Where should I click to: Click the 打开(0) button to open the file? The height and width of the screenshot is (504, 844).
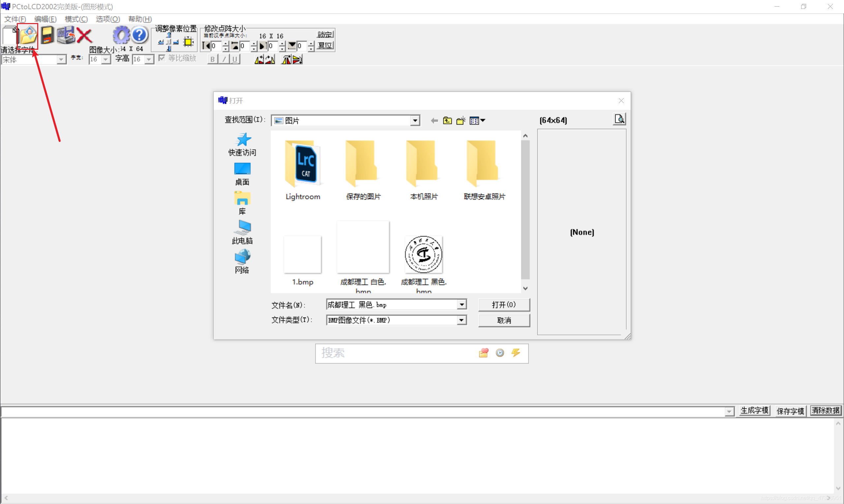click(x=504, y=305)
